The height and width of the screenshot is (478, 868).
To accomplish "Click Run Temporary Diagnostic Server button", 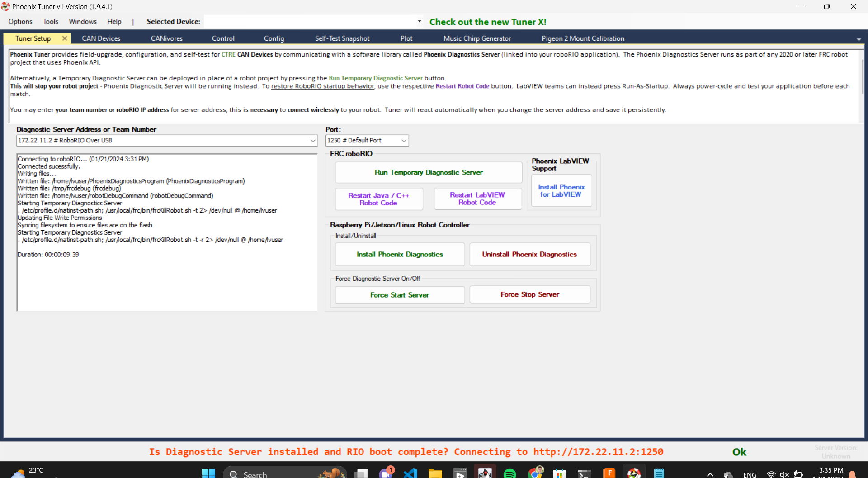I will point(429,172).
